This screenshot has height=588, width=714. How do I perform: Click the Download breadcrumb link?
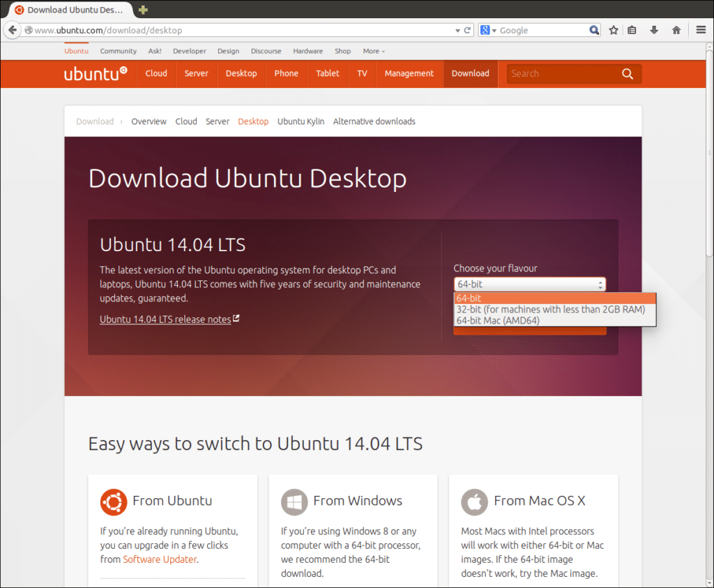tap(95, 121)
